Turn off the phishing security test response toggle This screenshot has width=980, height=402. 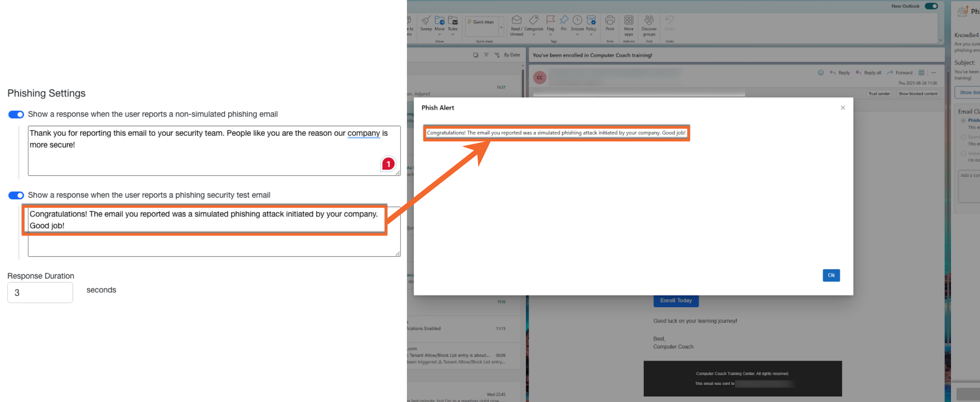tap(16, 195)
